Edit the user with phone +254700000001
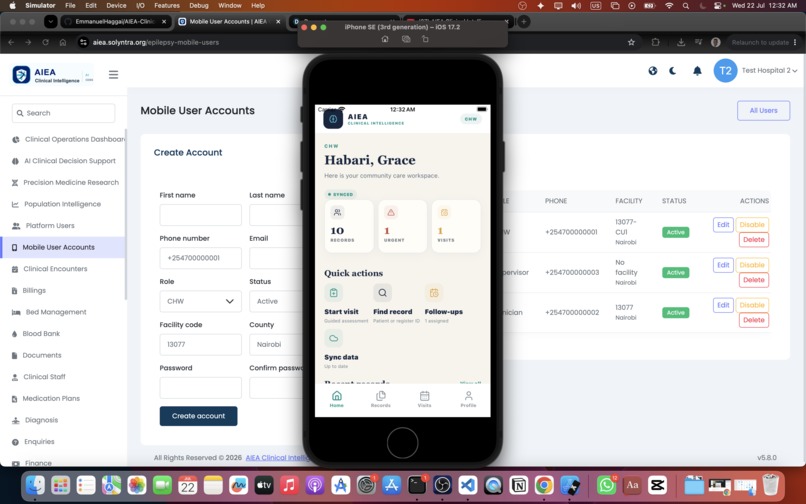This screenshot has height=504, width=806. point(723,225)
